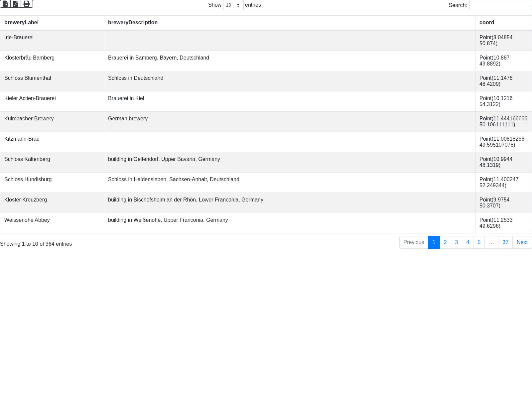This screenshot has height=399, width=532.
Task: Click description 'German brewery'
Action: [128, 119]
